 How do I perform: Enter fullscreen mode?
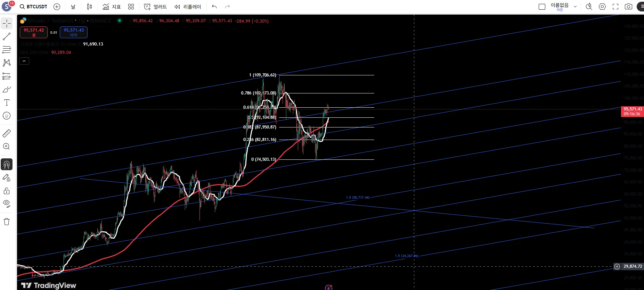(x=616, y=7)
